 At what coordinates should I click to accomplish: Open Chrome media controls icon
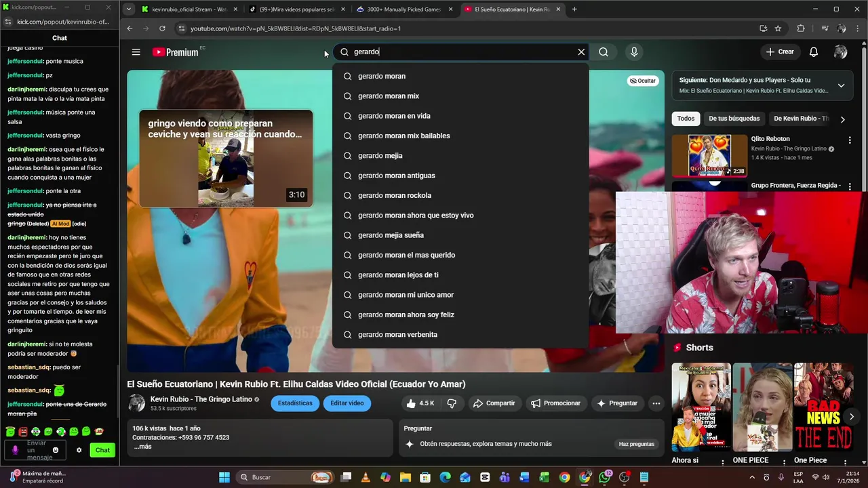click(x=825, y=28)
